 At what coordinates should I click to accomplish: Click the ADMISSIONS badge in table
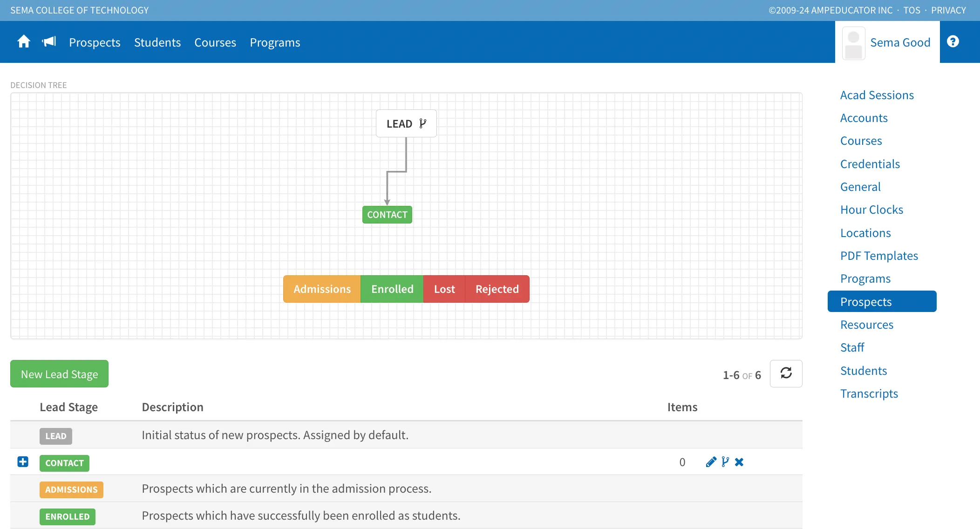[x=71, y=489]
